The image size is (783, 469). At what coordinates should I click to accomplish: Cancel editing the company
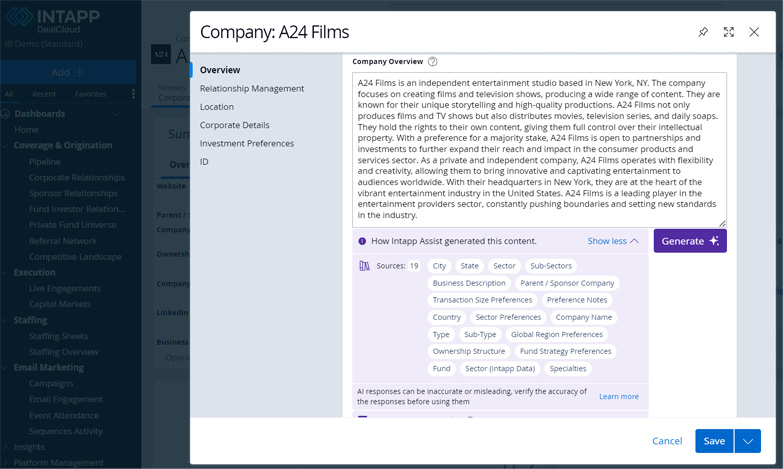click(667, 441)
